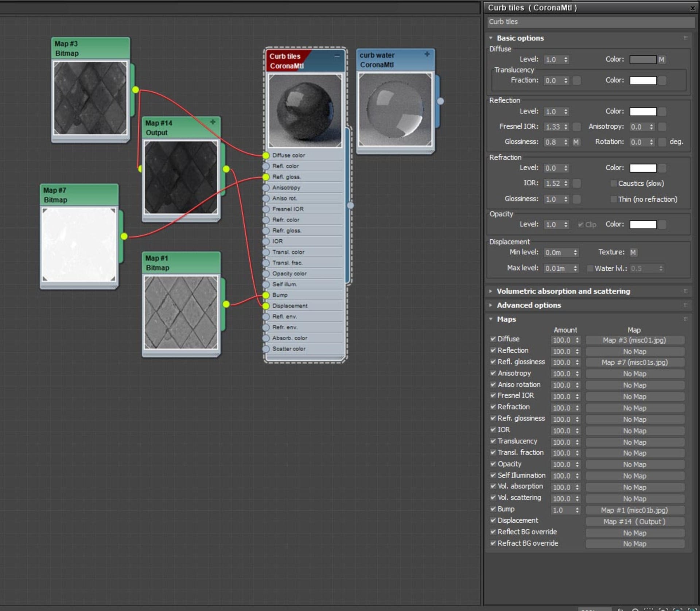This screenshot has width=700, height=611.
Task: Click the Refl. gloss. input socket
Action: point(266,177)
